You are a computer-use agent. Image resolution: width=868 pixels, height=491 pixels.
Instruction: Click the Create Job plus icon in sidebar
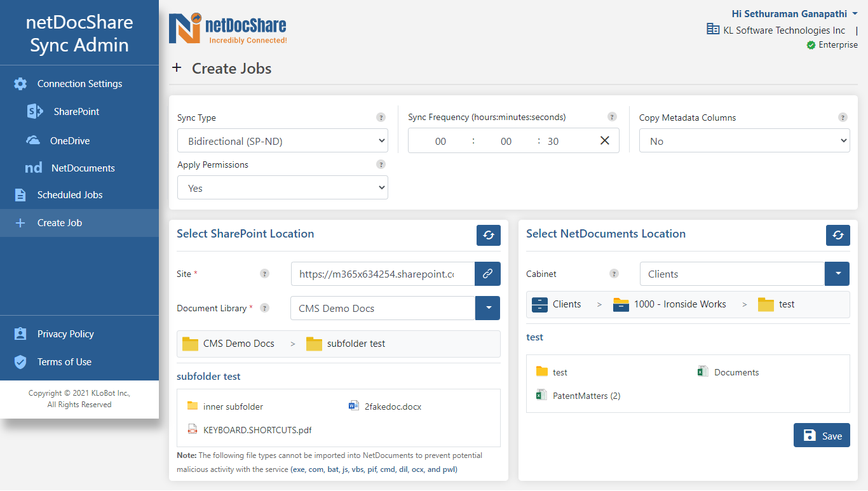[20, 223]
